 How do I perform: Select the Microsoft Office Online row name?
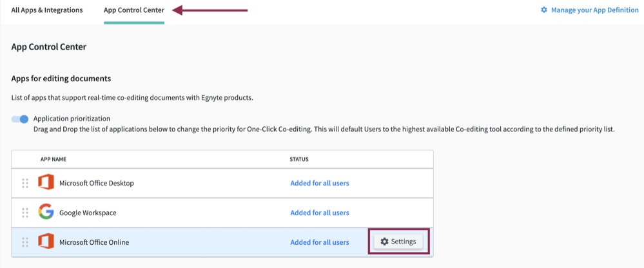94,242
